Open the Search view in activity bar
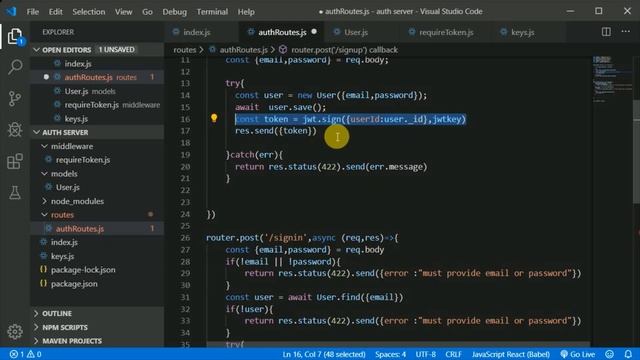The image size is (640, 360). [15, 67]
